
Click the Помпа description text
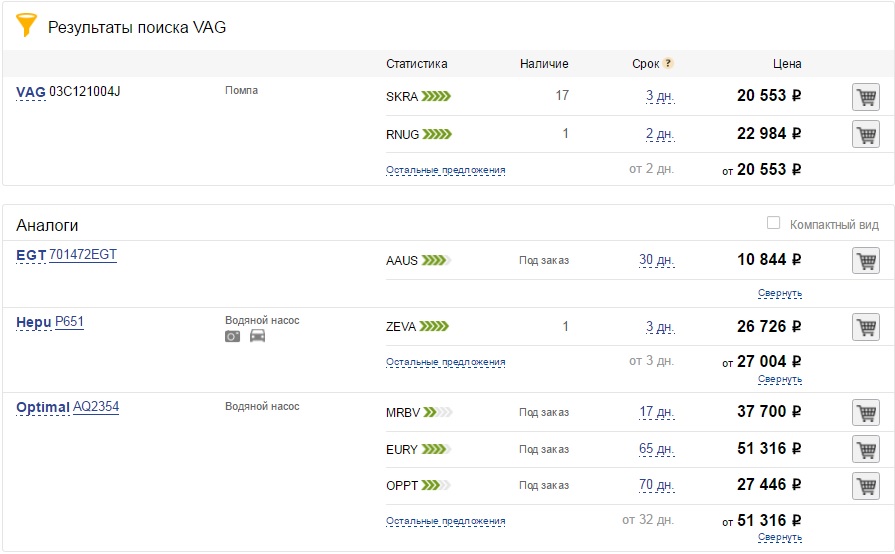tap(241, 90)
